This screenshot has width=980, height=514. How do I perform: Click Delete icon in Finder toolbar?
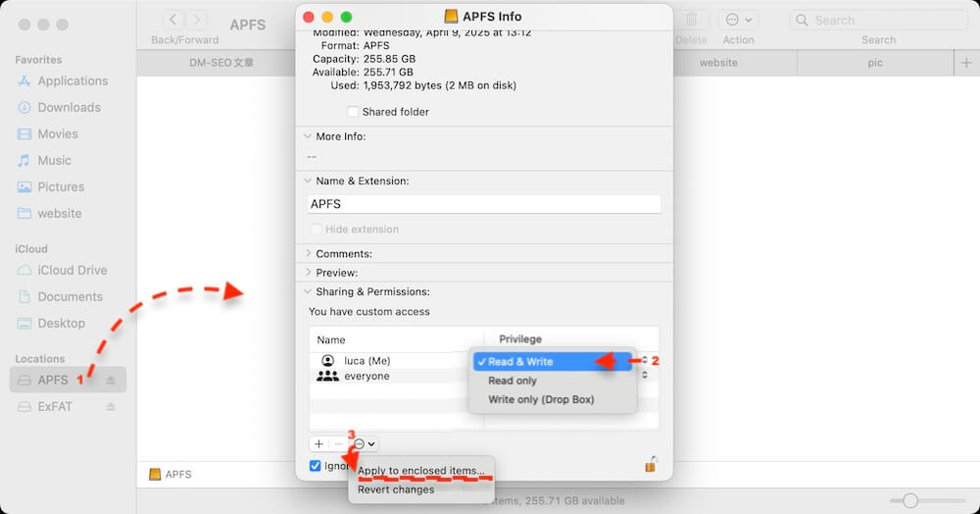(691, 20)
